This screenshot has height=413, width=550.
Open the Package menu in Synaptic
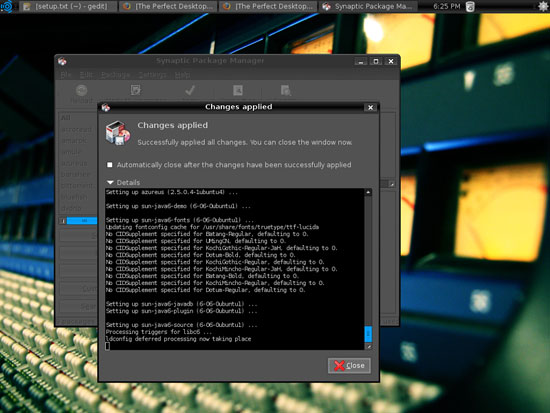pos(115,75)
